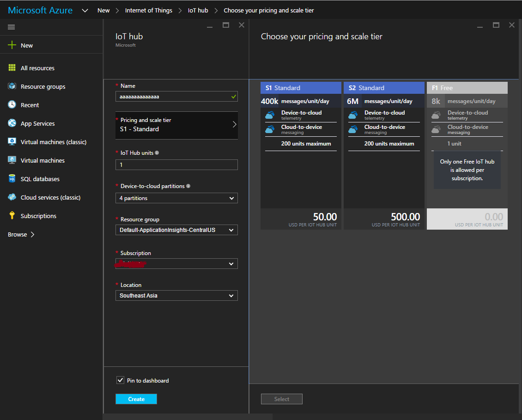The width and height of the screenshot is (522, 420).
Task: Close the IoT hub blade
Action: coord(242,25)
